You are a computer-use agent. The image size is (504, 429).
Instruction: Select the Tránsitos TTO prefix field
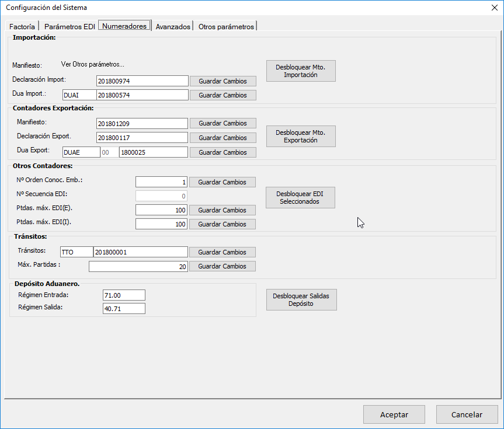click(x=76, y=252)
